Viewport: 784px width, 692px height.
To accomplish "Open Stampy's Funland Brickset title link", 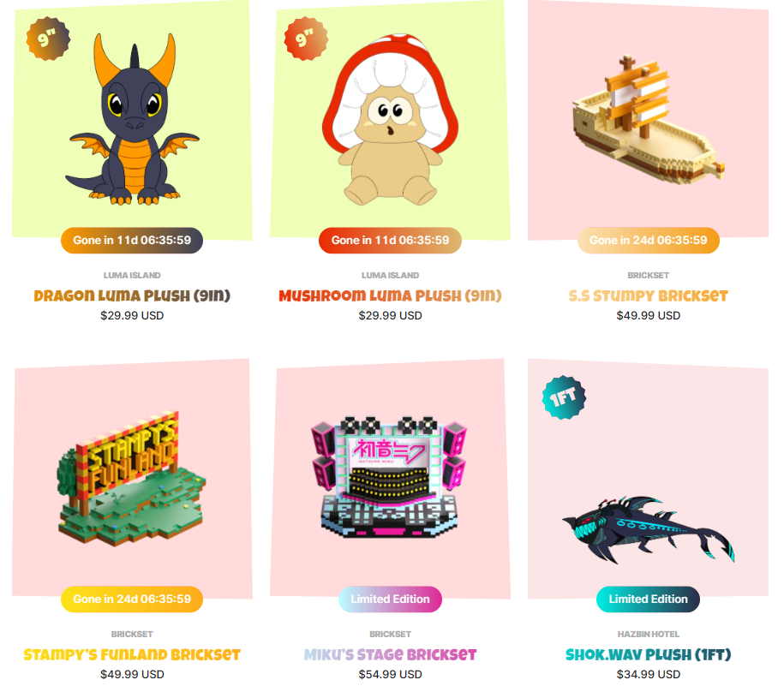I will pyautogui.click(x=132, y=654).
